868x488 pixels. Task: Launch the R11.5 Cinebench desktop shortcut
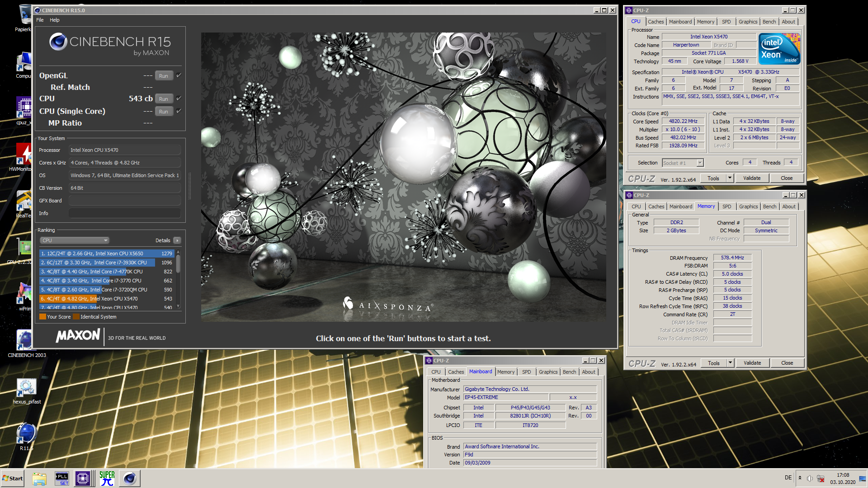click(x=26, y=436)
